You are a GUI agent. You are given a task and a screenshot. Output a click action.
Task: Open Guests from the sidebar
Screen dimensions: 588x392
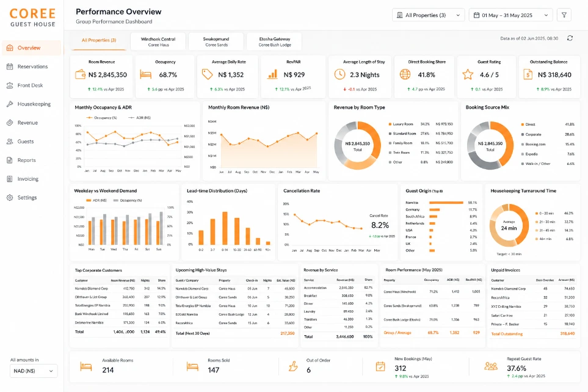32,142
